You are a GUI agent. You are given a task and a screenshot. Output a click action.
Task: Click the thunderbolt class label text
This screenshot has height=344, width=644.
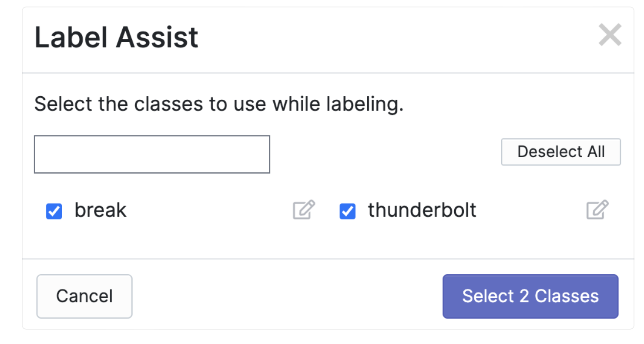pyautogui.click(x=422, y=210)
